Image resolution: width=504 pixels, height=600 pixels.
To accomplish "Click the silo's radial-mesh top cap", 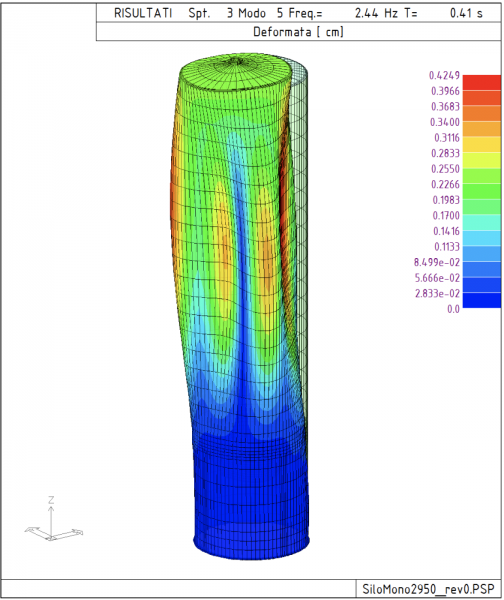I will click(x=237, y=72).
